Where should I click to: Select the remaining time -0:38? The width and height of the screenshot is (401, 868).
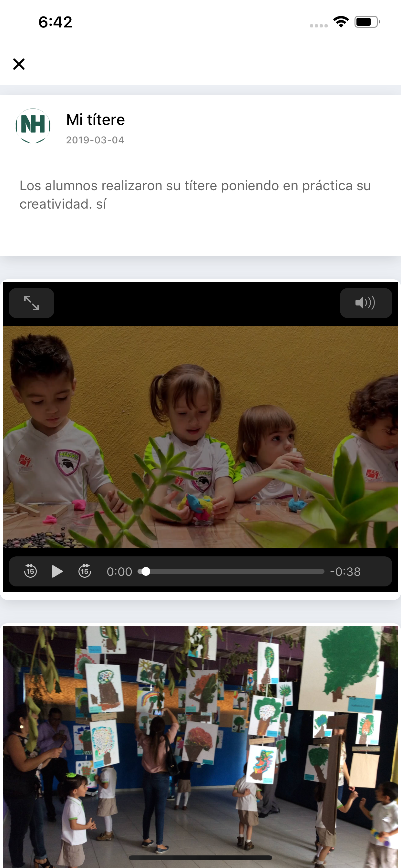coord(345,572)
